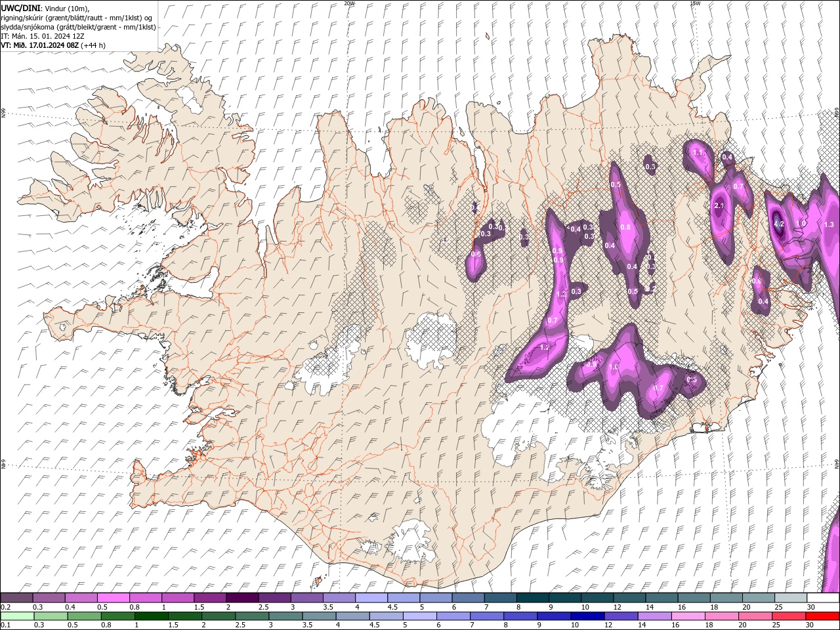840x630 pixels.
Task: Pick rain legend swatch between 1 and 1.5
Action: click(152, 616)
